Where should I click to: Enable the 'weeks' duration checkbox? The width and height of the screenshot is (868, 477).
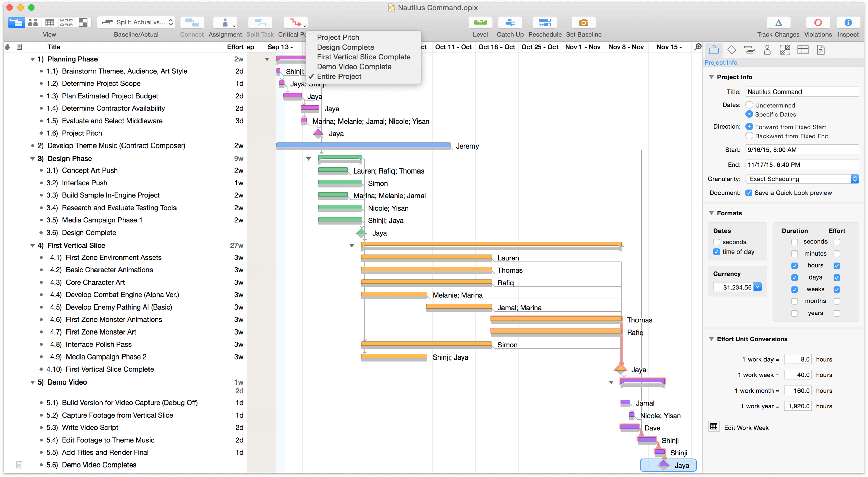pos(793,288)
